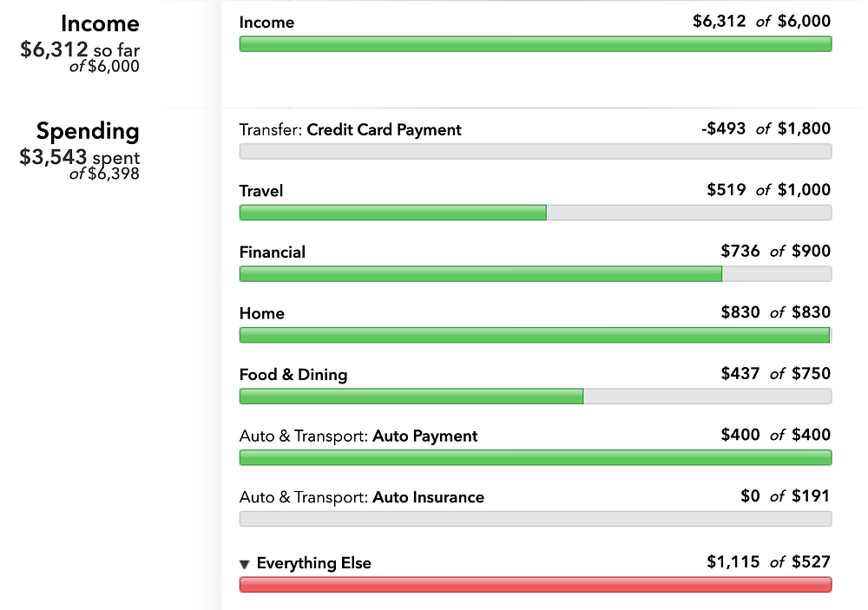Click the Food & Dining progress bar
The width and height of the screenshot is (868, 610).
[x=535, y=397]
